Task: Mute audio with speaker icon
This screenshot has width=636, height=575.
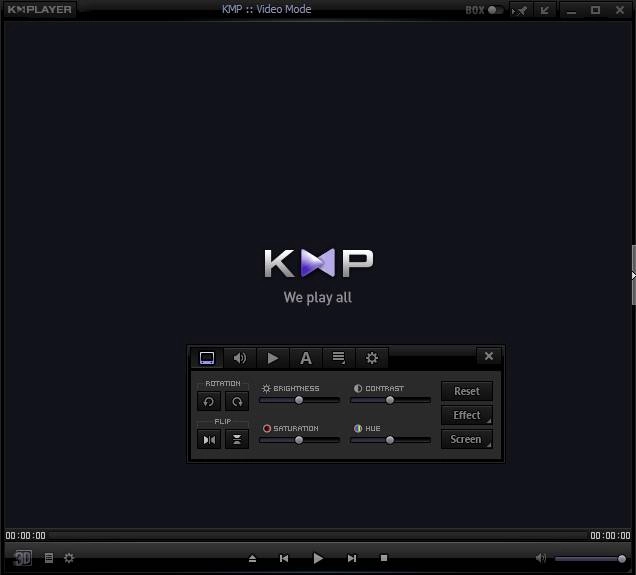Action: pyautogui.click(x=541, y=558)
